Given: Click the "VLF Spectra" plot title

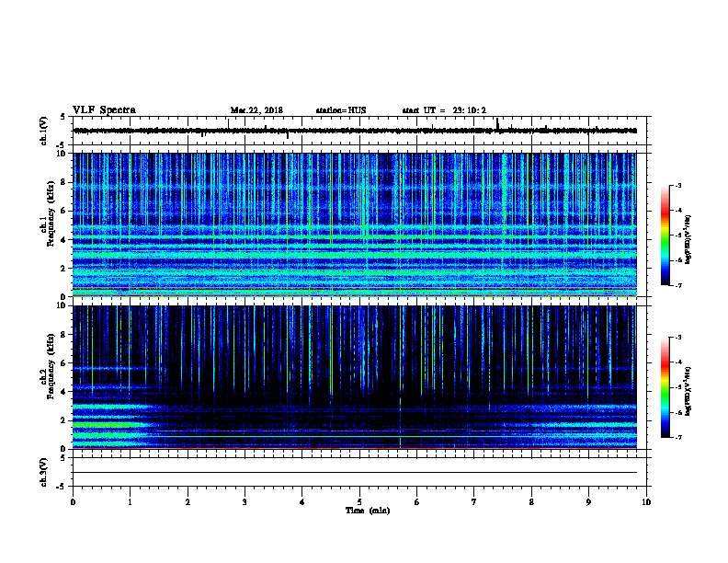Looking at the screenshot, I should 104,110.
